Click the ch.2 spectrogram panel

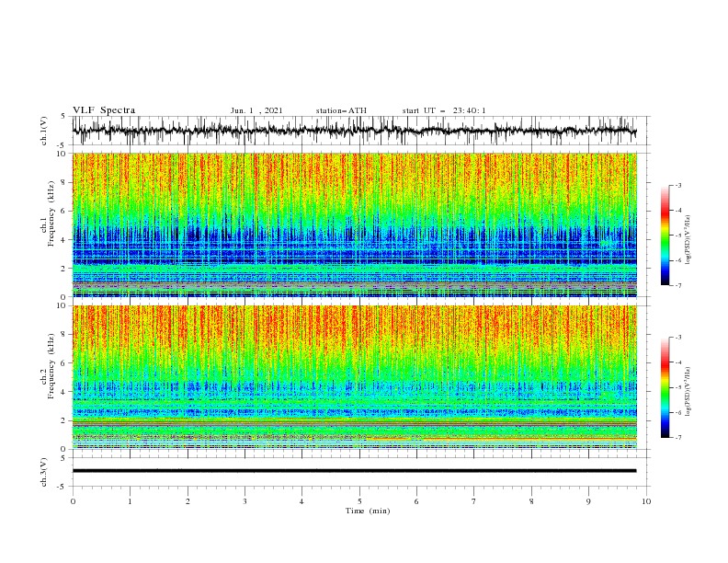tap(354, 377)
